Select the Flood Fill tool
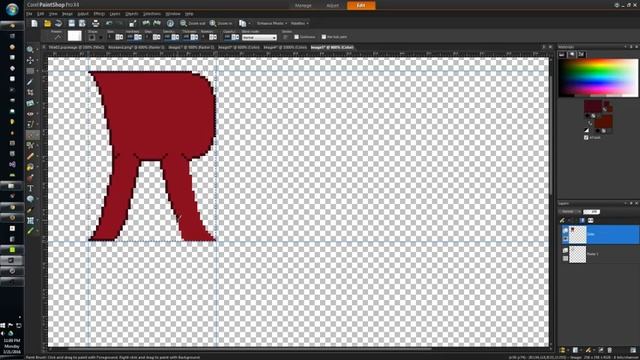This screenshot has height=360, width=640. tap(30, 167)
